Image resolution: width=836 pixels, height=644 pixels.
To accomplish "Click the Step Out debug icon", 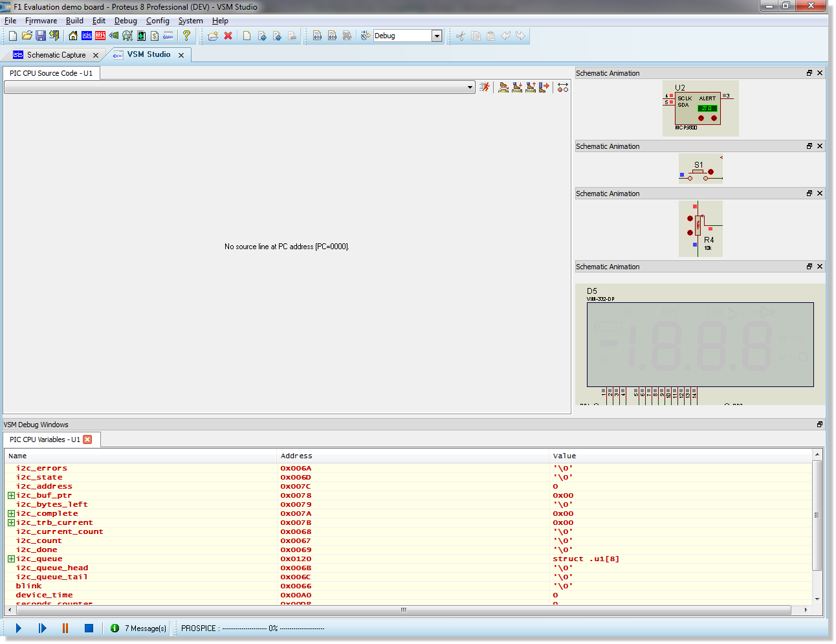I will point(531,87).
